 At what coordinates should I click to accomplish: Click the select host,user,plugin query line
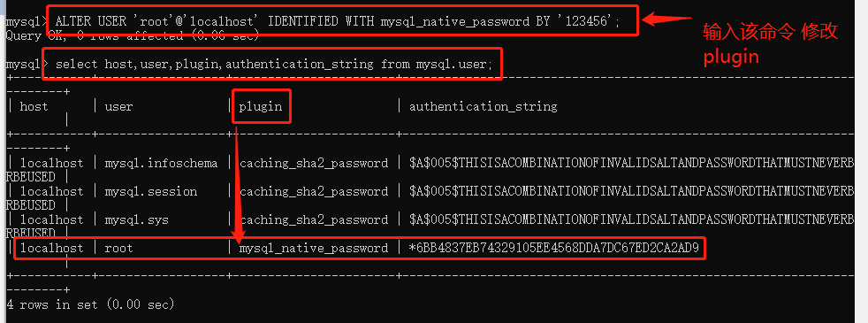coord(273,65)
